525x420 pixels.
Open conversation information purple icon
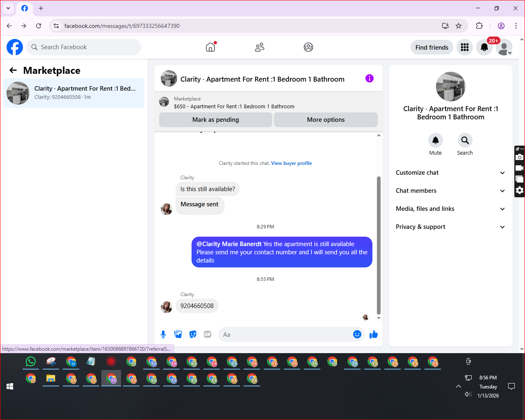point(370,78)
